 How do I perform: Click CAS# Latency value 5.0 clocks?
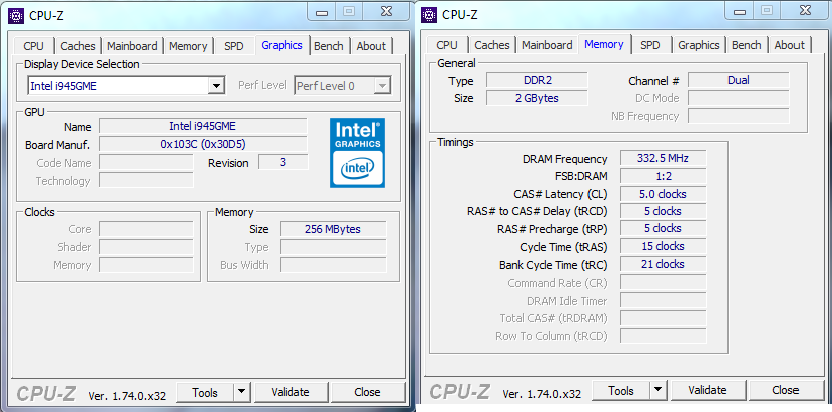coord(663,194)
